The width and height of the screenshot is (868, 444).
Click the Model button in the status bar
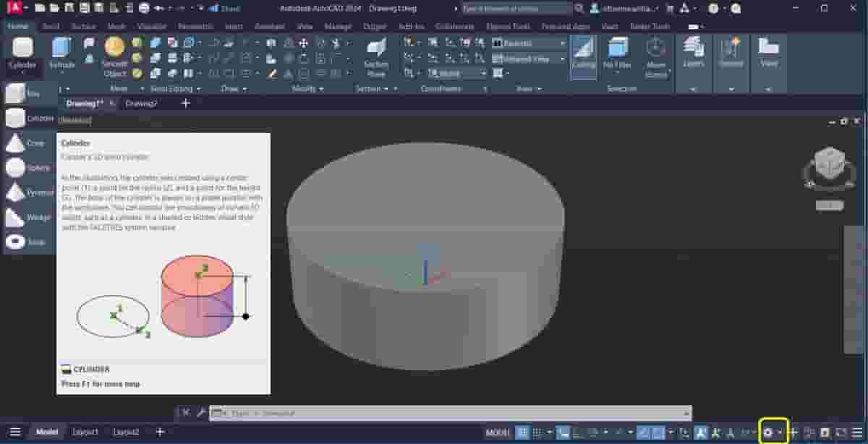coord(46,432)
